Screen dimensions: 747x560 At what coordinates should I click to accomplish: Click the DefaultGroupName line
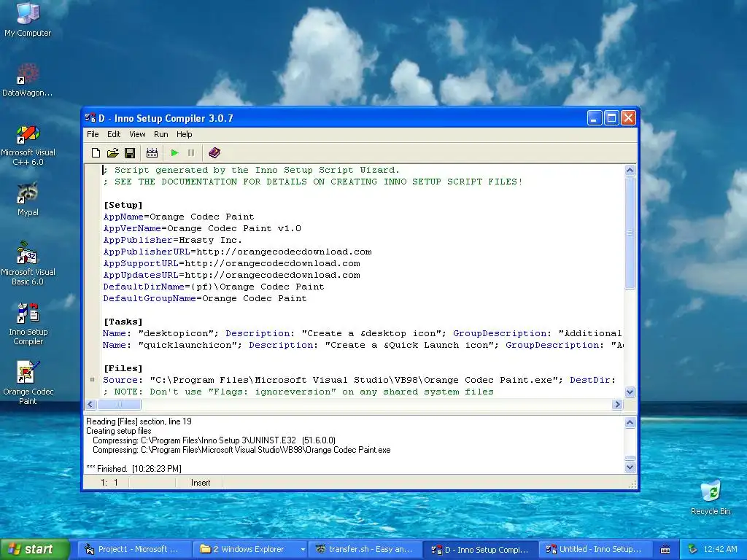pyautogui.click(x=205, y=298)
